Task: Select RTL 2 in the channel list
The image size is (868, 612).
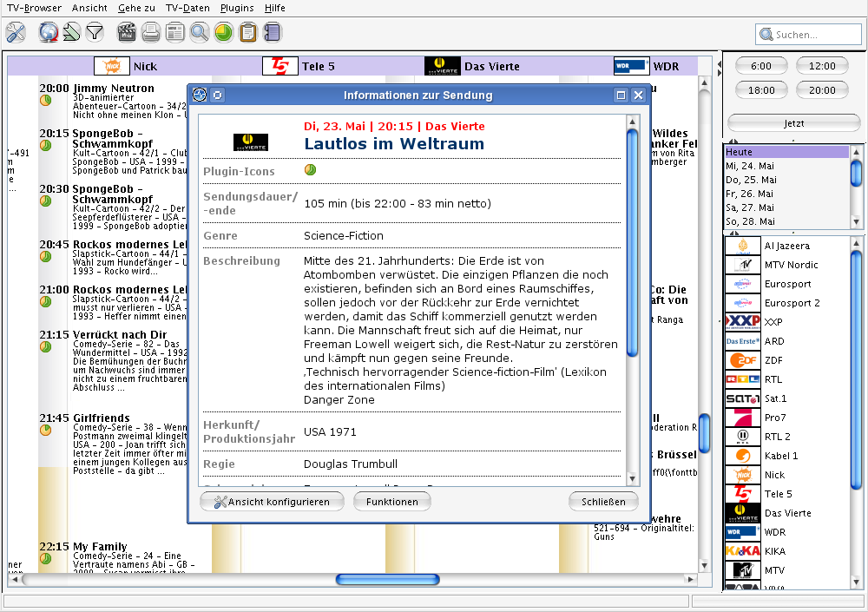Action: coord(786,437)
